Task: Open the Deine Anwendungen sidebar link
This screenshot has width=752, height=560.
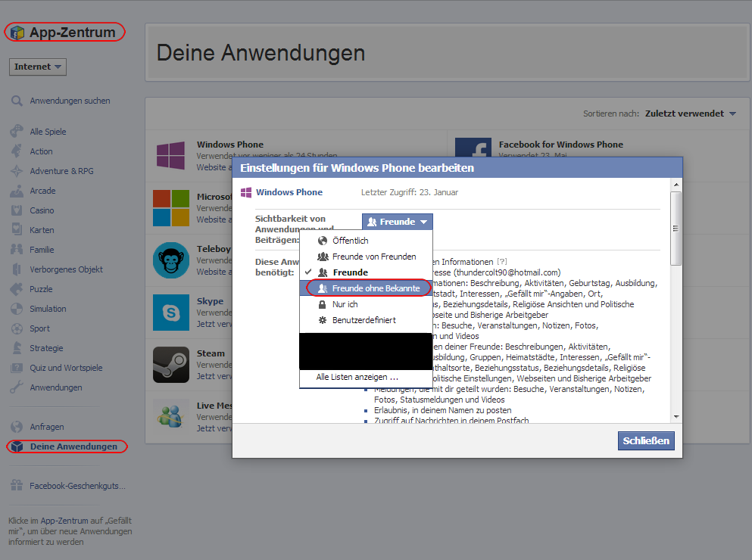Action: click(73, 446)
